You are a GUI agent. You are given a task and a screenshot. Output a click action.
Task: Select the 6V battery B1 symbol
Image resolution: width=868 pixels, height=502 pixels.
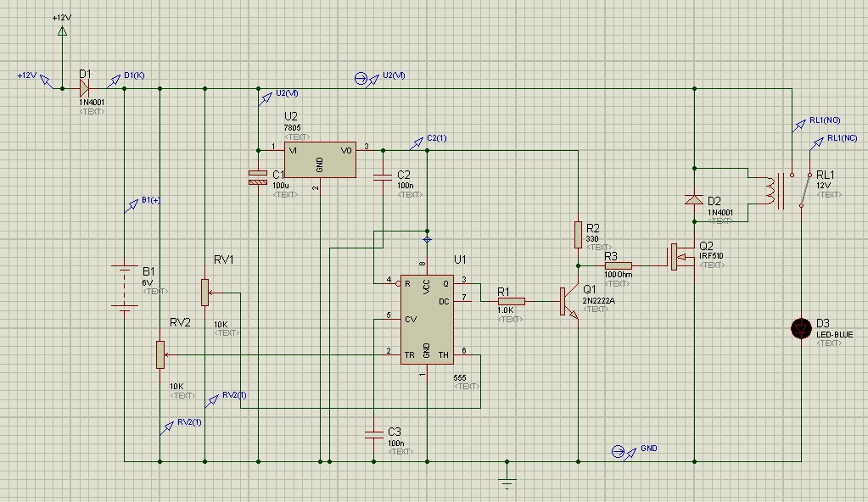[x=126, y=288]
